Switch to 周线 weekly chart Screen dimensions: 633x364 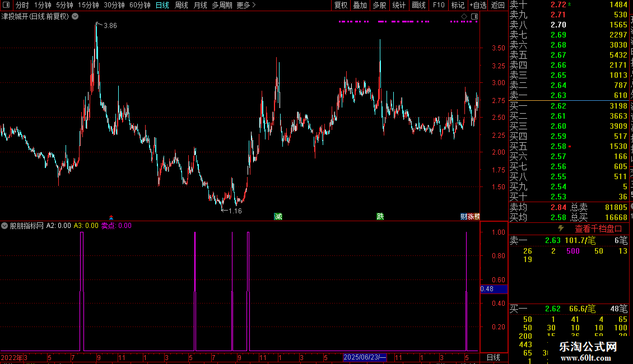coord(181,5)
